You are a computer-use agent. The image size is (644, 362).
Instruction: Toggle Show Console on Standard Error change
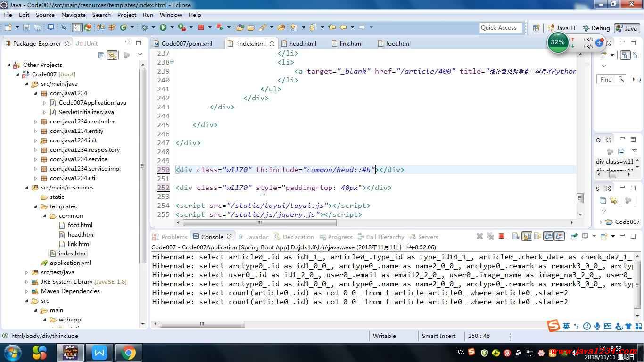point(559,236)
